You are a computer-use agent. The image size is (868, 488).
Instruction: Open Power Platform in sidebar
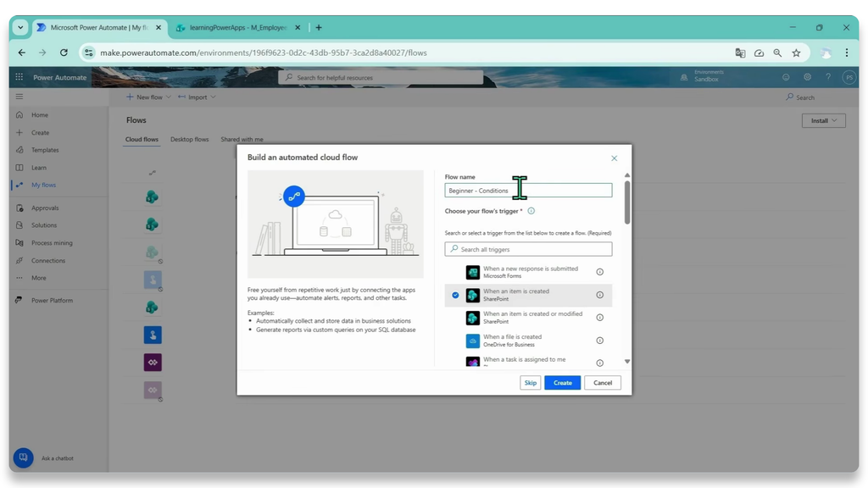tap(52, 301)
